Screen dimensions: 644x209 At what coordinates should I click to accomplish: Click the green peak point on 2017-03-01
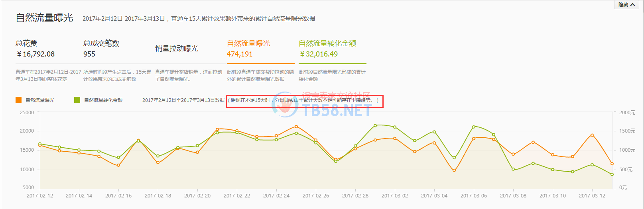click(x=375, y=125)
